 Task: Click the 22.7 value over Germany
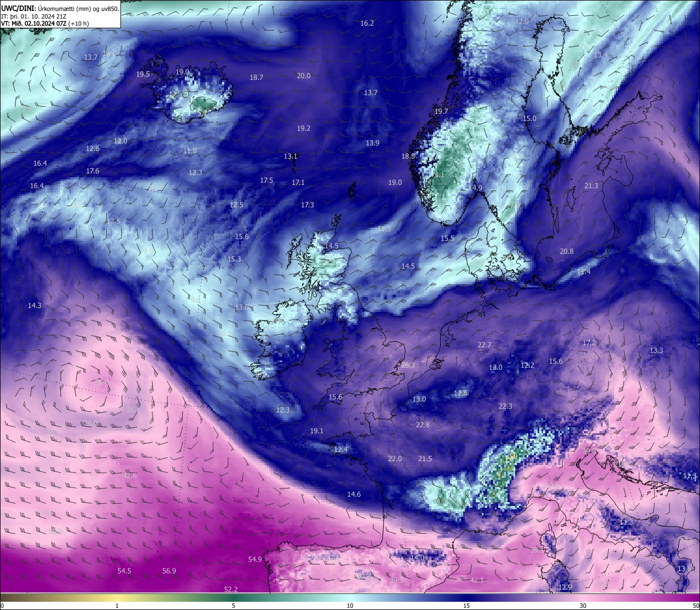pos(485,345)
